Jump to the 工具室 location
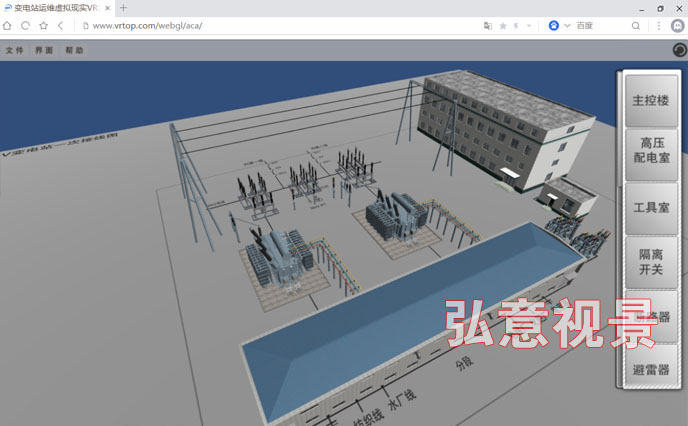This screenshot has height=426, width=688. [x=650, y=207]
